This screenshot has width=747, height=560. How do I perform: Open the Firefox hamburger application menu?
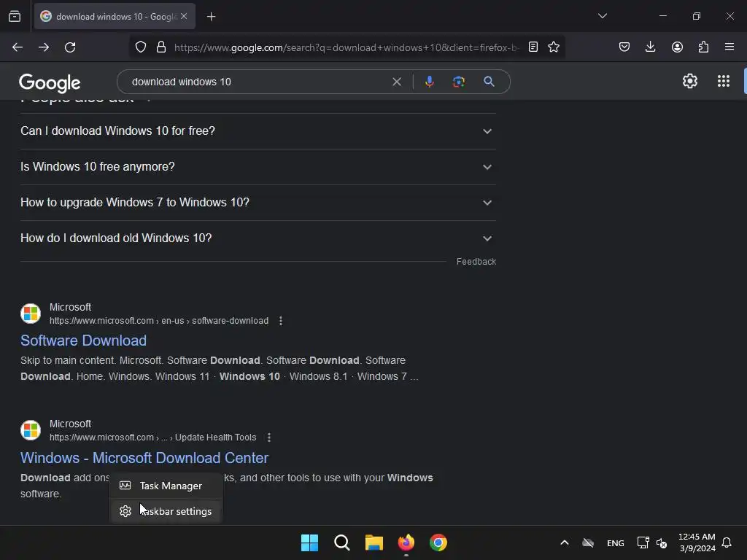coord(729,47)
